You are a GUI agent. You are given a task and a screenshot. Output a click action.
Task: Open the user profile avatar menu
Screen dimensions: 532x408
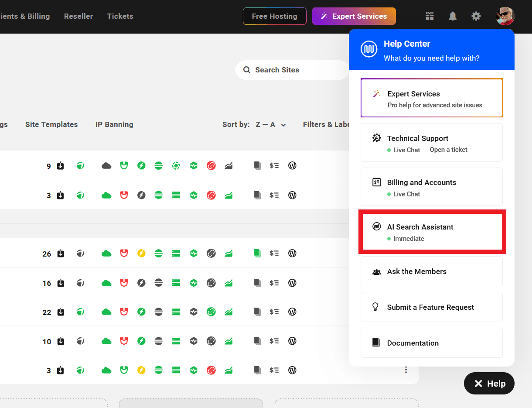505,16
